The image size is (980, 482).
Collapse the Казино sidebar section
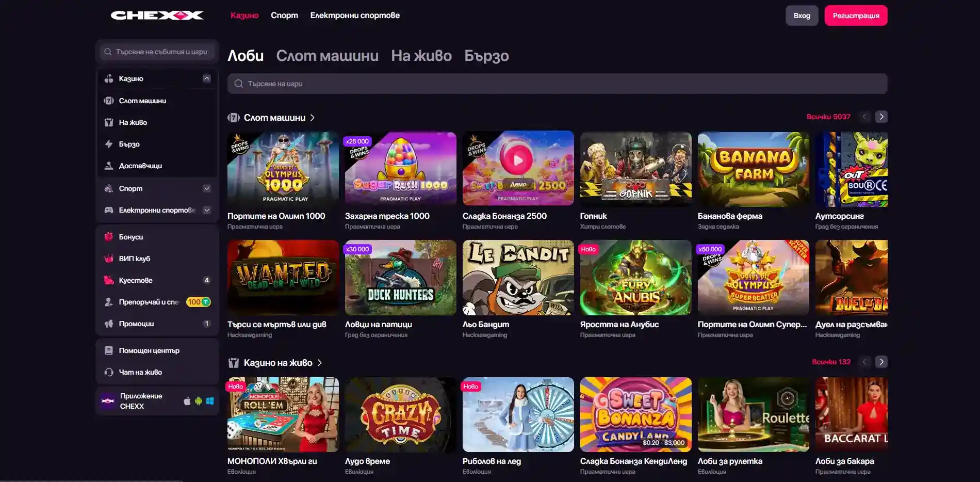coord(207,78)
